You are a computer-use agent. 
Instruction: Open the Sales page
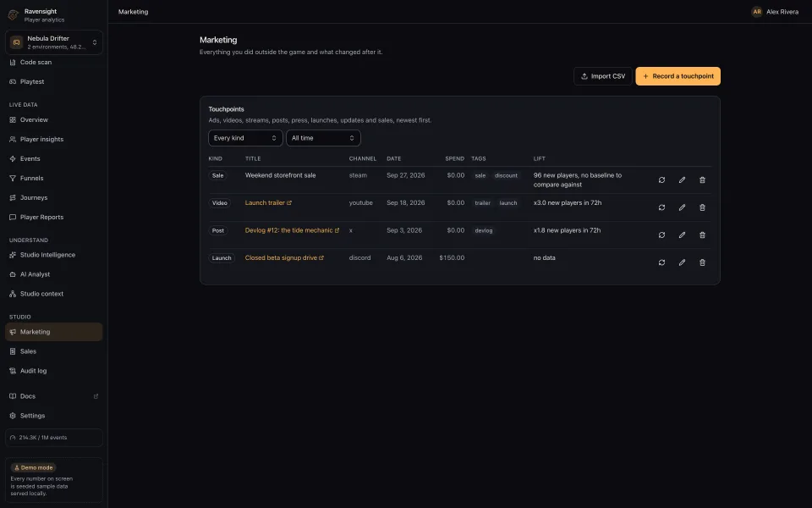click(x=54, y=351)
